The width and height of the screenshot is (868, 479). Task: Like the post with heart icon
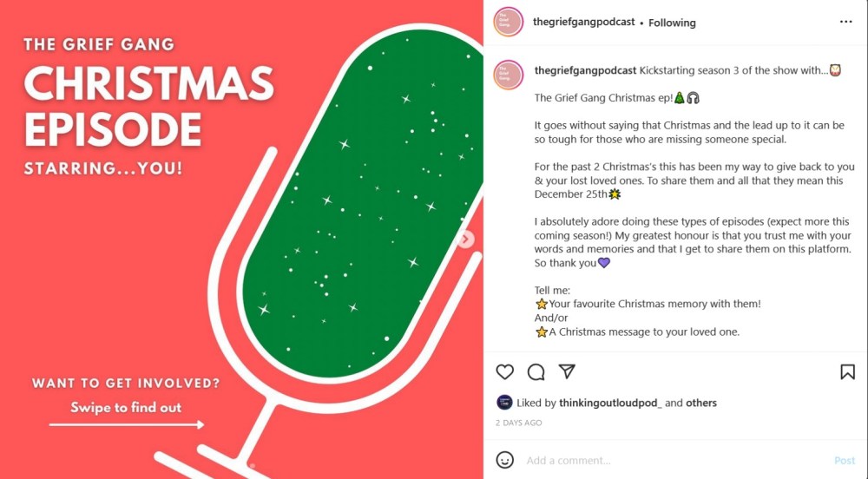tap(504, 371)
